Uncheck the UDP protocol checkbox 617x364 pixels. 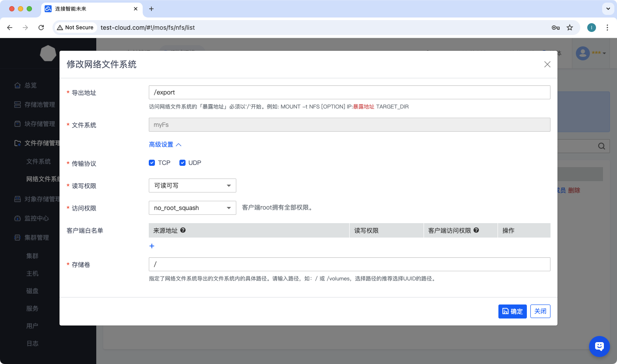click(182, 163)
